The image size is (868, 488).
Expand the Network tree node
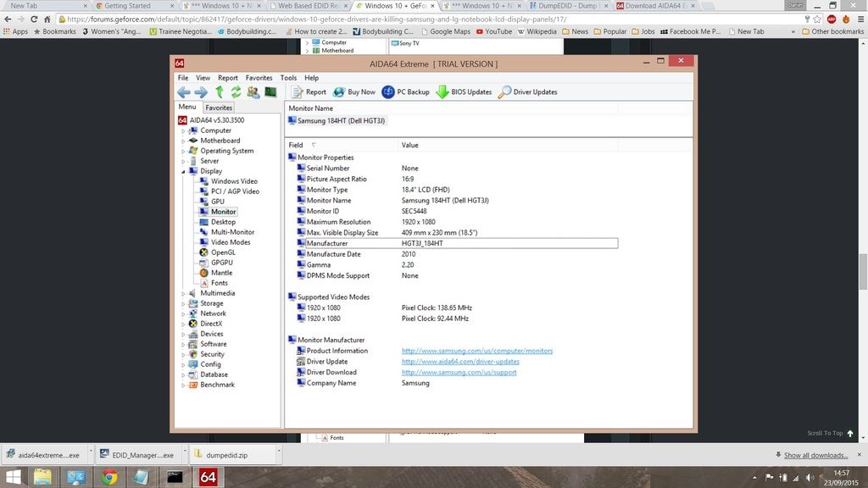pos(183,313)
